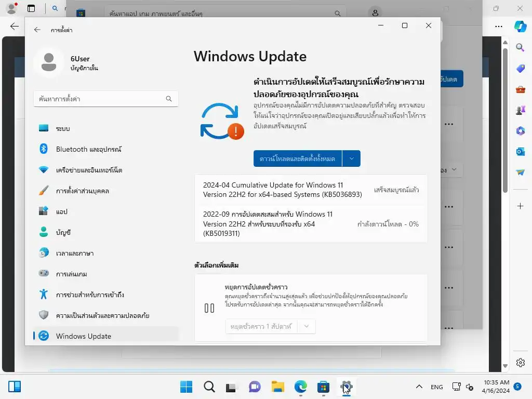532x399 pixels.
Task: Show hidden system tray icons
Action: tap(419, 387)
